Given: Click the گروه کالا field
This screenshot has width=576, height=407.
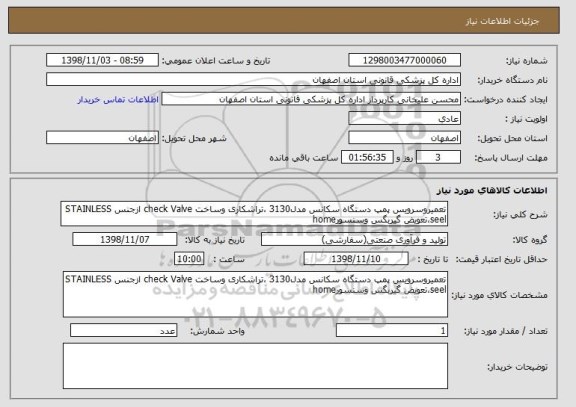Looking at the screenshot, I should pos(354,239).
